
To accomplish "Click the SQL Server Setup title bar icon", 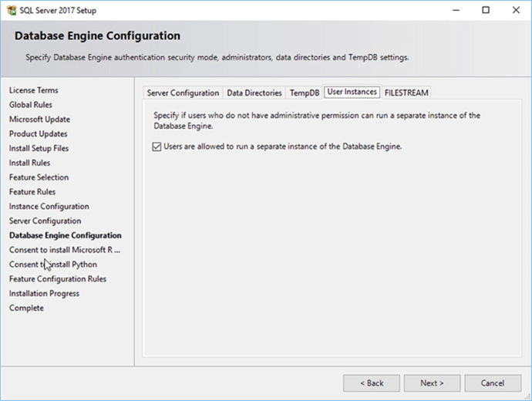I will pos(11,11).
